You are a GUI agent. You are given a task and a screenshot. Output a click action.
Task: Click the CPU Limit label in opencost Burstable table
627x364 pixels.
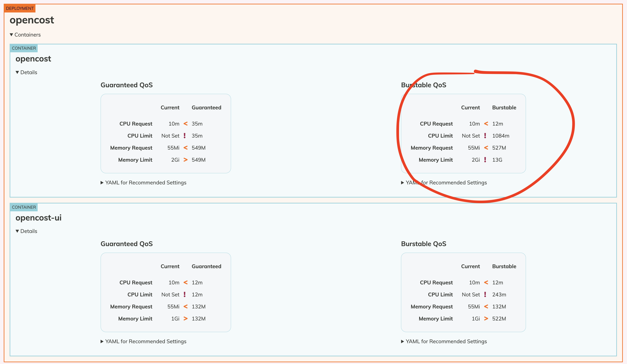440,136
